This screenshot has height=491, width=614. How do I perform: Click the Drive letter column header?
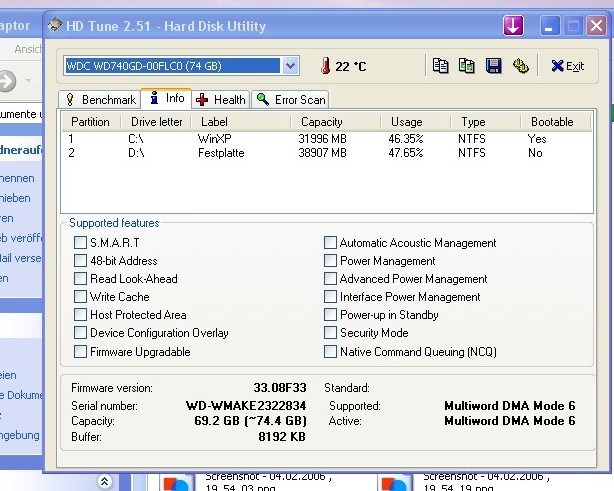pos(156,122)
